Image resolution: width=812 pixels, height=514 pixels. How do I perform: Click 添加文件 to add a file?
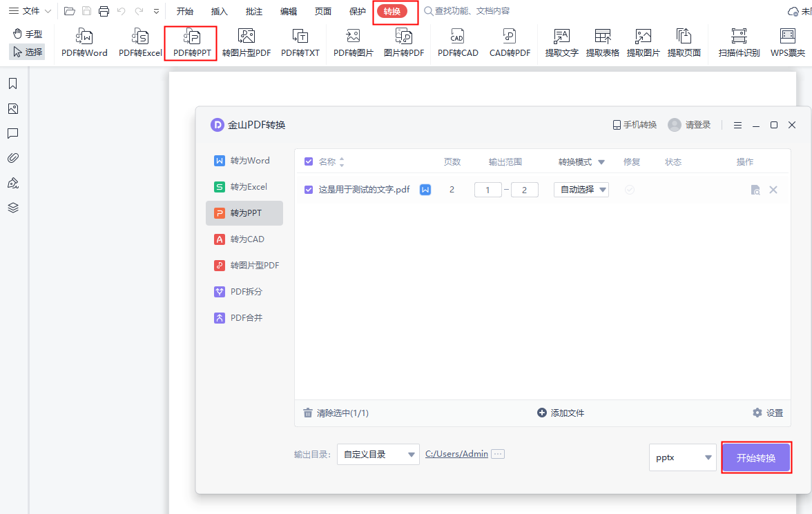[x=561, y=413]
